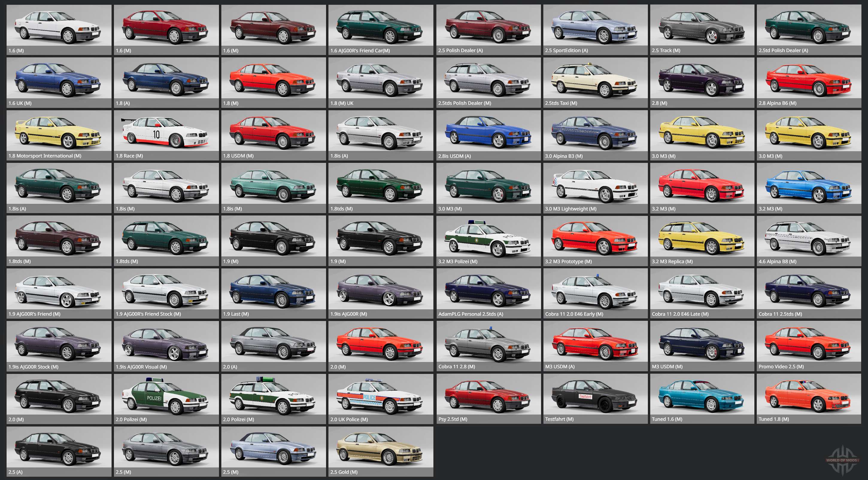Select the 3.0 Alpina B3 (M) car

(595, 135)
